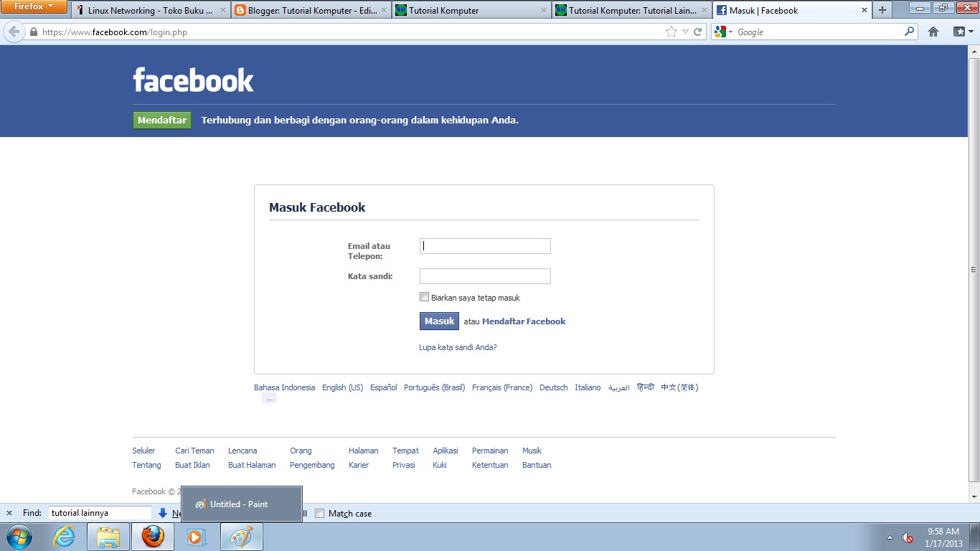Enable the Match case checkbox
The width and height of the screenshot is (980, 551).
pos(320,513)
